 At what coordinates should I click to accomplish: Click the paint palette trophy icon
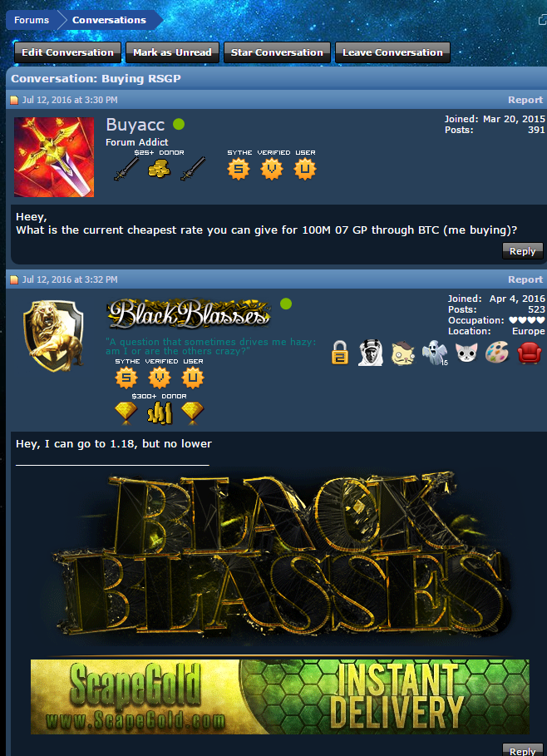click(497, 352)
